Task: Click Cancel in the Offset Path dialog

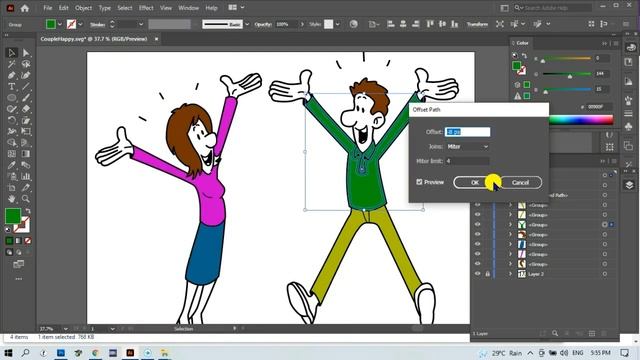Action: tap(520, 182)
